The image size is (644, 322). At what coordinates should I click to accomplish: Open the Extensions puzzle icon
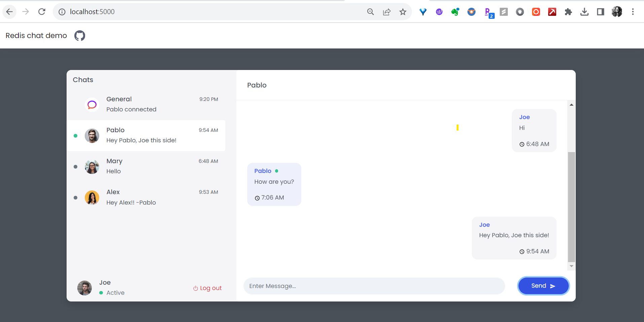coord(568,12)
